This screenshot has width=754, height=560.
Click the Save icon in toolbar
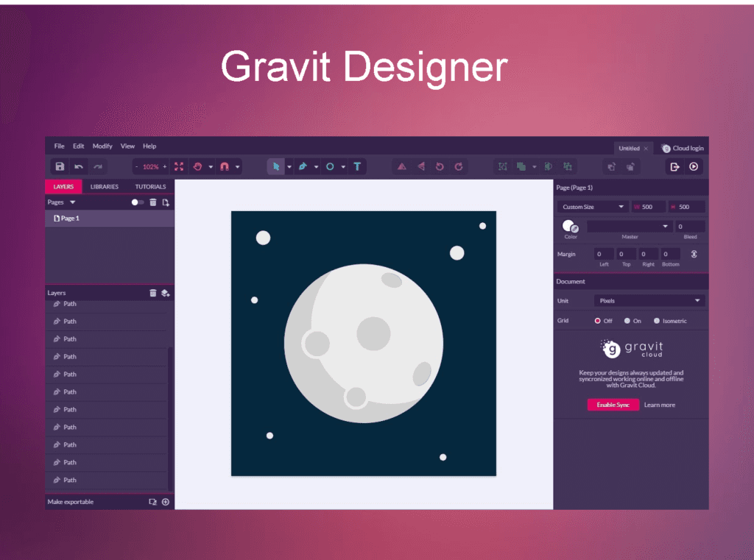60,167
